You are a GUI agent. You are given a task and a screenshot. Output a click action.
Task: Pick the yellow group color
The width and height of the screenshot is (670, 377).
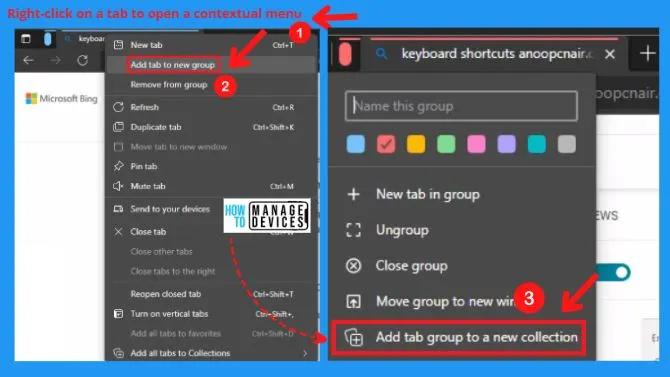click(416, 144)
